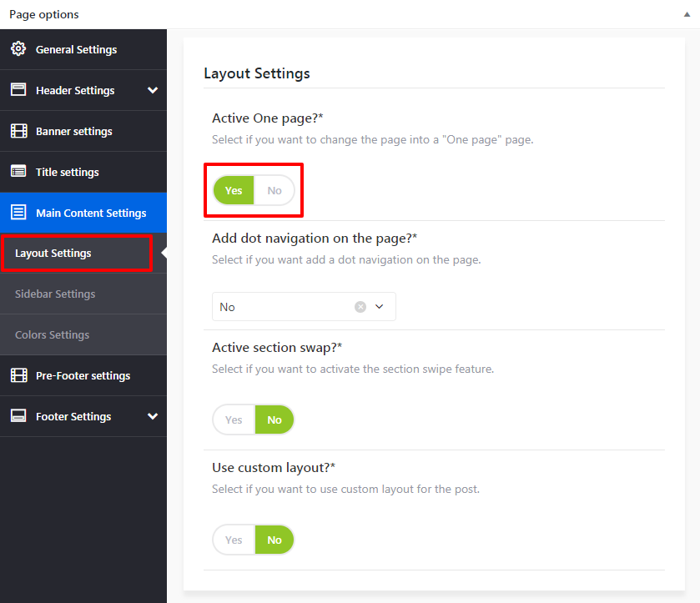Collapse the Page options panel arrow

(x=685, y=15)
